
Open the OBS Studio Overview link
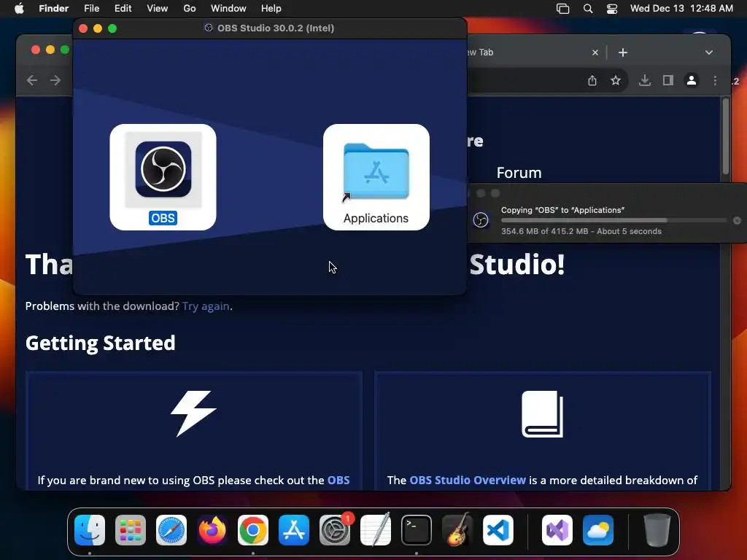pos(468,480)
